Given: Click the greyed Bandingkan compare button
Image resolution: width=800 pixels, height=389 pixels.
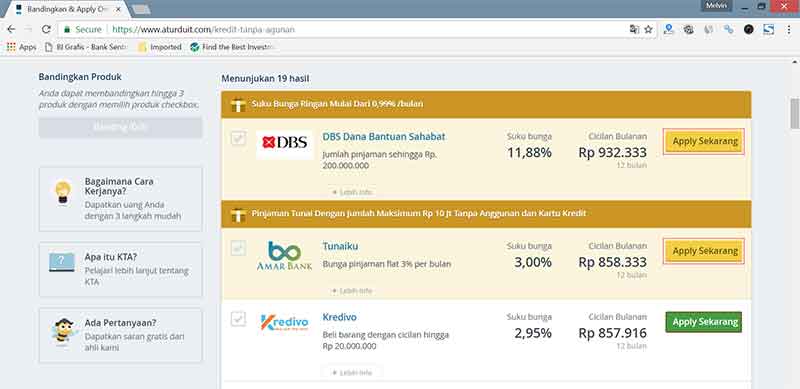Looking at the screenshot, I should coord(120,128).
